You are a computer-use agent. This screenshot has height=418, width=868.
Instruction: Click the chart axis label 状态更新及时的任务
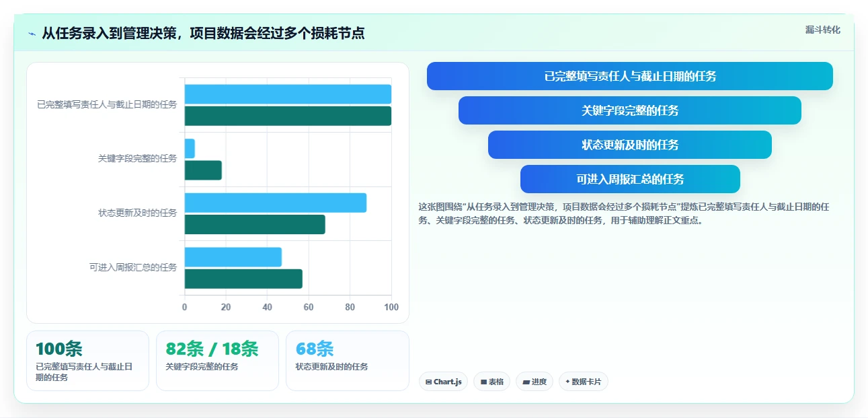[x=137, y=213]
